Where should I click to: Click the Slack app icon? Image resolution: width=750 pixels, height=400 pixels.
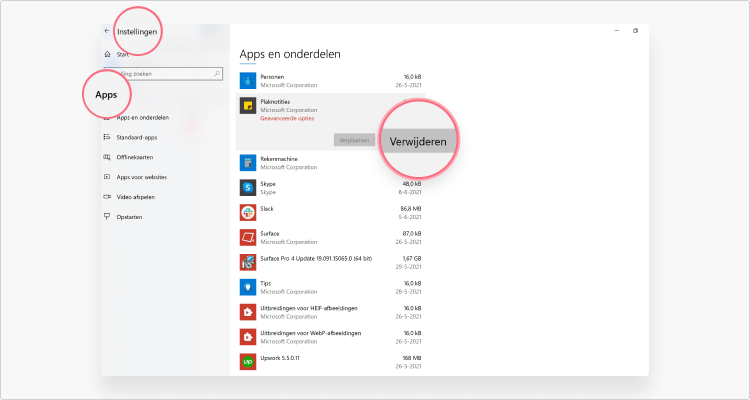(x=248, y=213)
